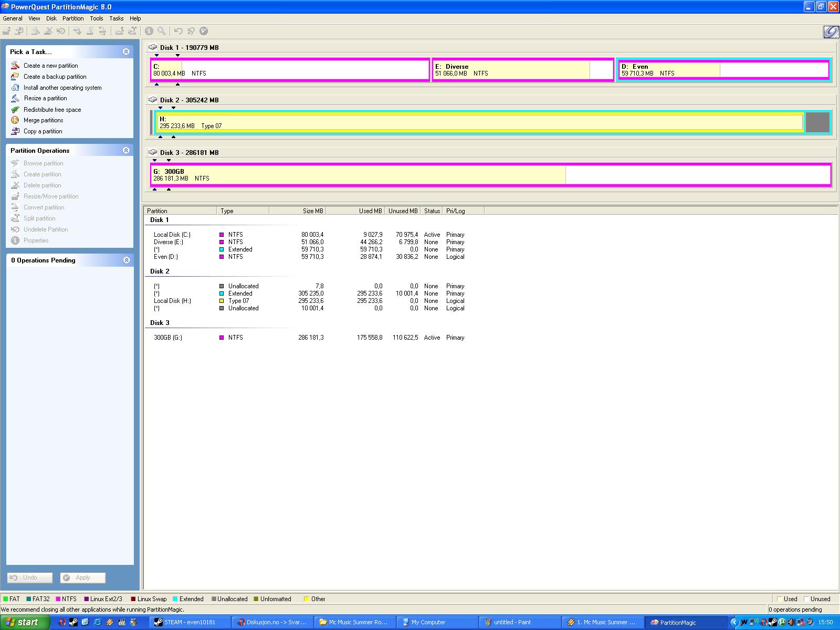Click the Disk 1 drive icon
The height and width of the screenshot is (630, 840).
[153, 47]
